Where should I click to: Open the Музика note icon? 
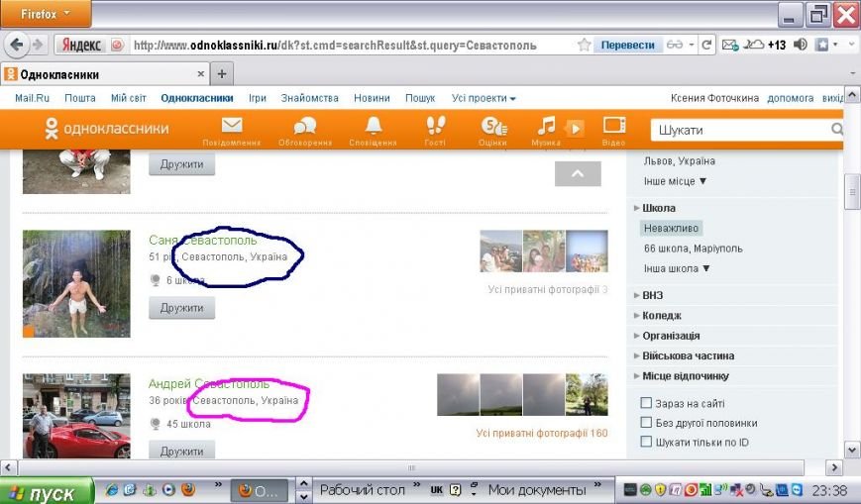point(546,126)
